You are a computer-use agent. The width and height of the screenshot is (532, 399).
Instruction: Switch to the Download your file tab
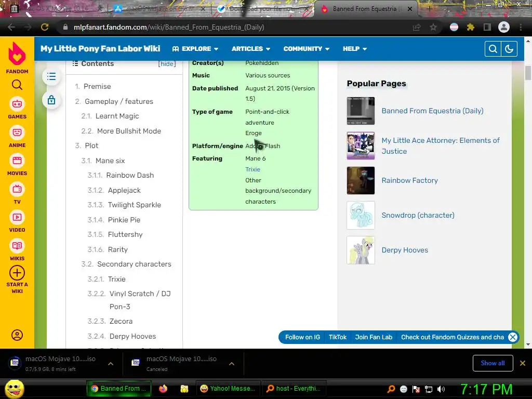pos(263,9)
